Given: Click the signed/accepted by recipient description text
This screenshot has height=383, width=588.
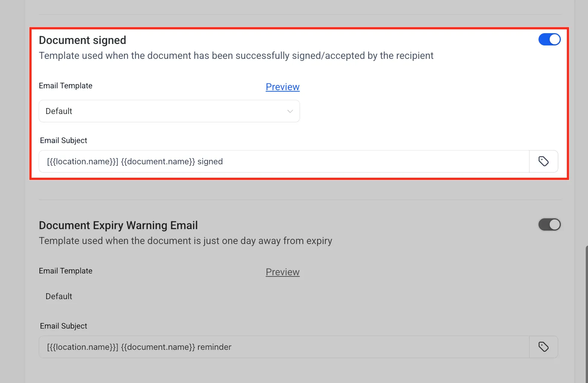Looking at the screenshot, I should click(236, 56).
